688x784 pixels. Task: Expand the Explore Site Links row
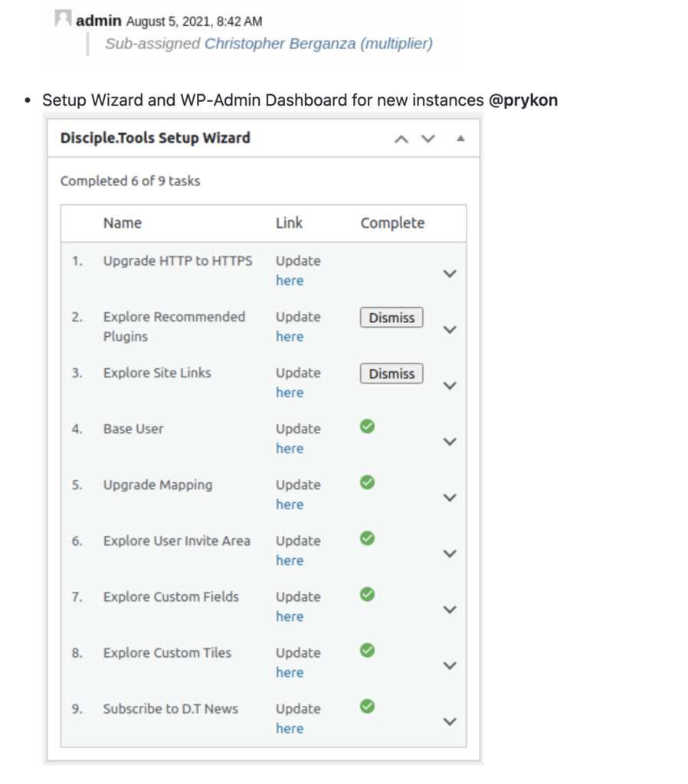[450, 386]
